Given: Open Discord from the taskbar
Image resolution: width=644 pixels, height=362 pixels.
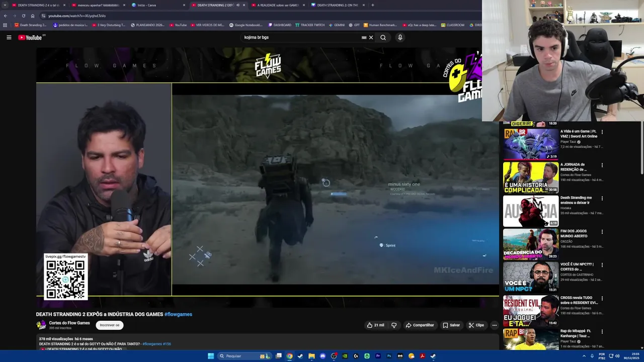Looking at the screenshot, I should pos(323,356).
